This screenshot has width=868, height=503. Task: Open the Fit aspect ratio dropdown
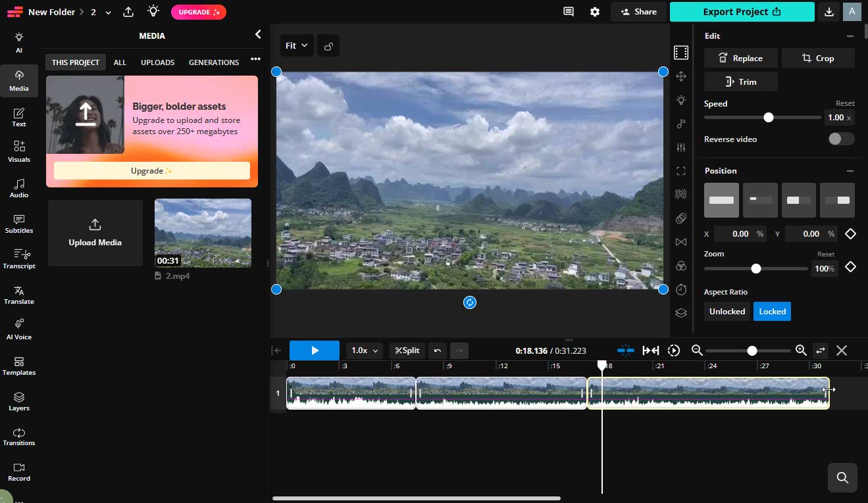click(x=297, y=45)
